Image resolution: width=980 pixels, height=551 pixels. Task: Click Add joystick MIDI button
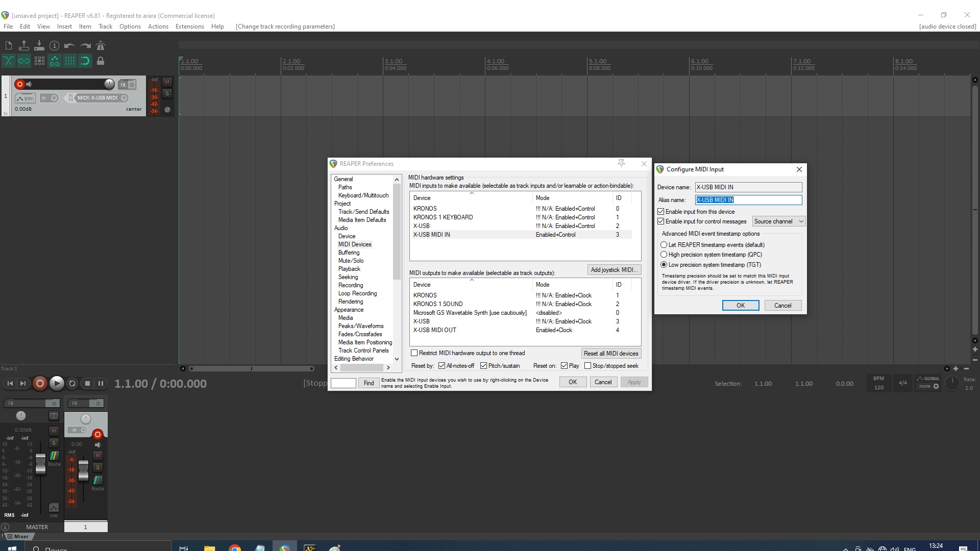click(614, 270)
